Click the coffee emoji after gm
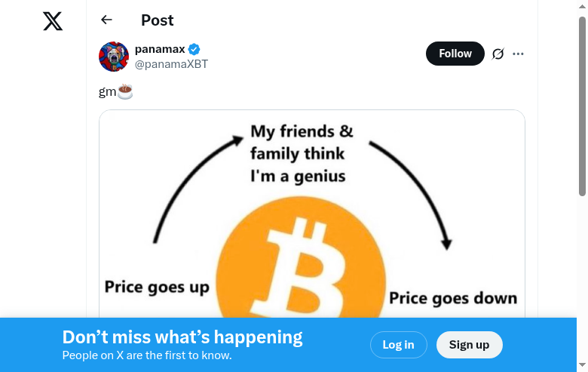 [x=125, y=92]
